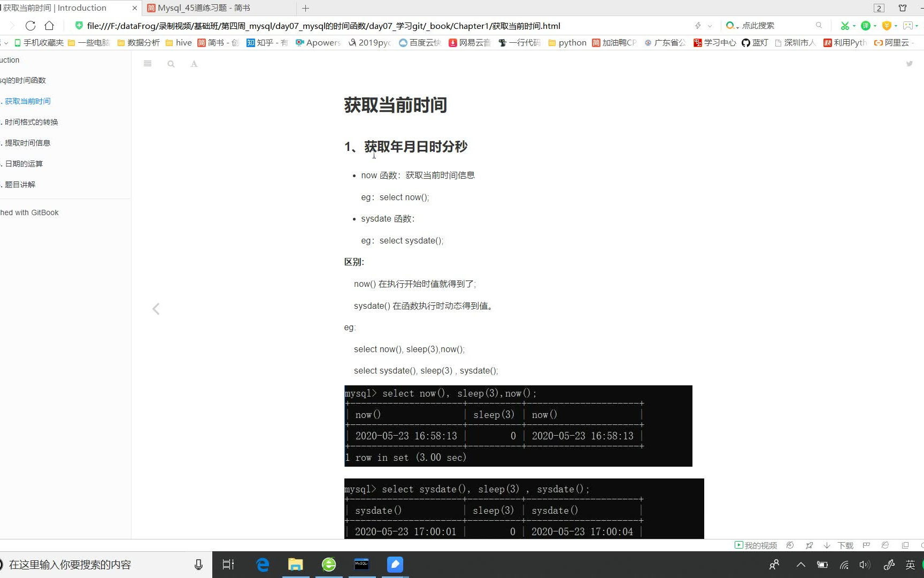
Task: Open 知乎 bookmark
Action: pos(267,42)
